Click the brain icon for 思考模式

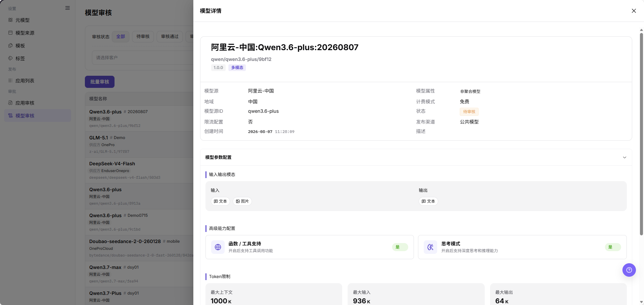[430, 247]
